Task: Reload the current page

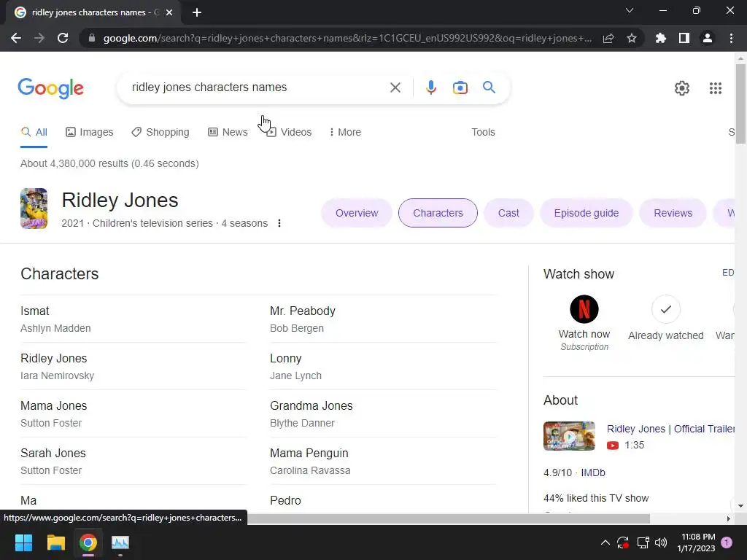Action: [x=63, y=38]
